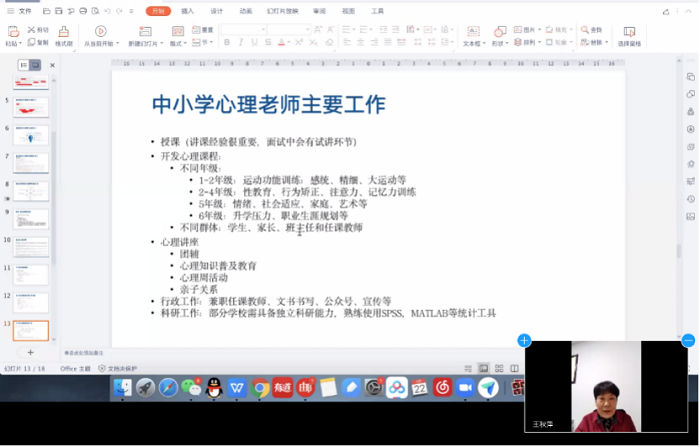Viewport: 700px width, 447px height.
Task: Toggle italic text formatting
Action: pyautogui.click(x=241, y=43)
